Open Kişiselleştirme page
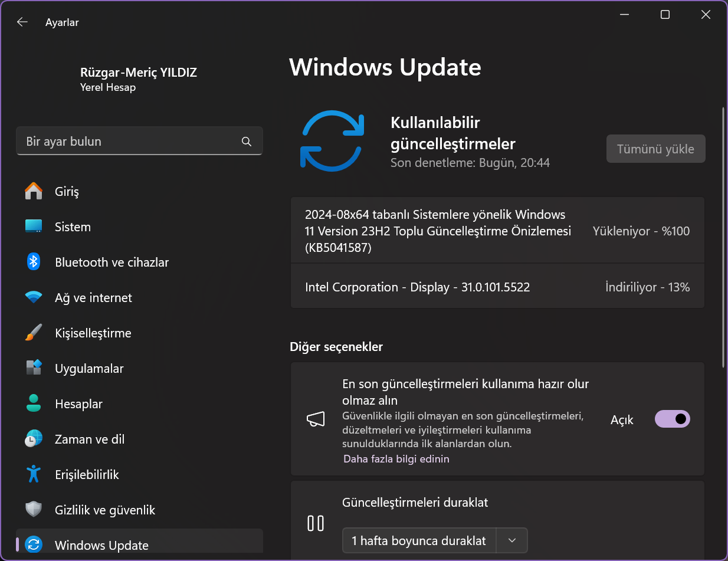Screen dimensions: 728x561 click(139, 333)
